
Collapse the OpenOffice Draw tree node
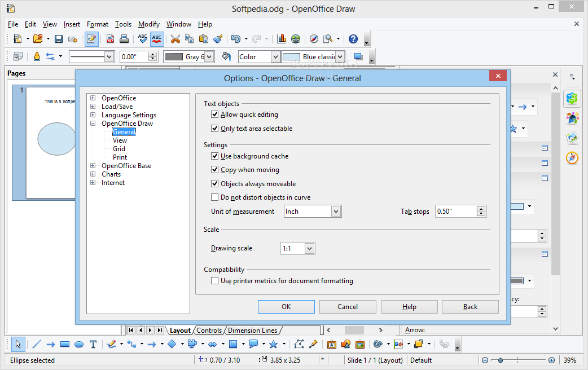click(93, 124)
